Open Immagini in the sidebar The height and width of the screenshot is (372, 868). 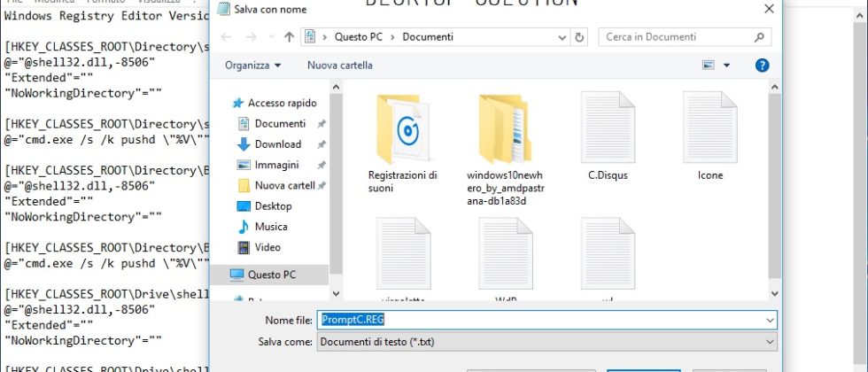point(276,165)
